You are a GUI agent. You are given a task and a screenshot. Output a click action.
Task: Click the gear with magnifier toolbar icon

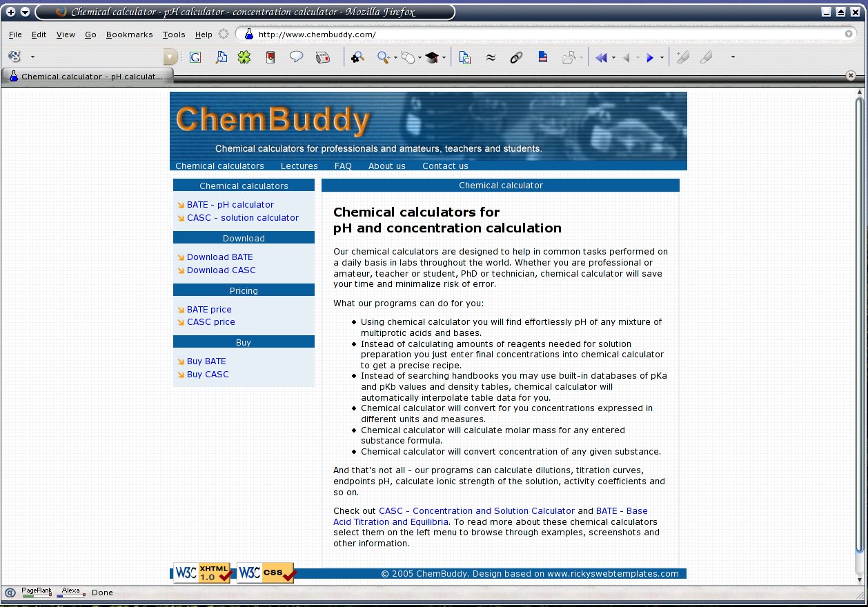coord(357,57)
